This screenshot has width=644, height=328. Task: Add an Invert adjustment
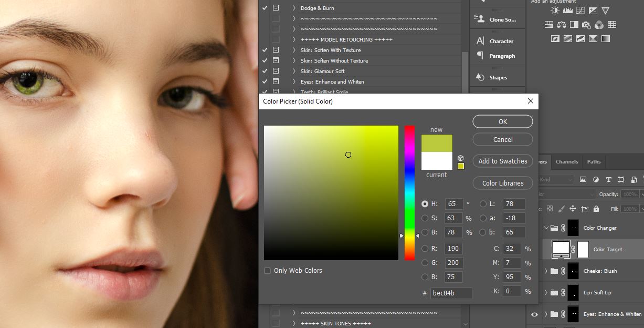[555, 38]
